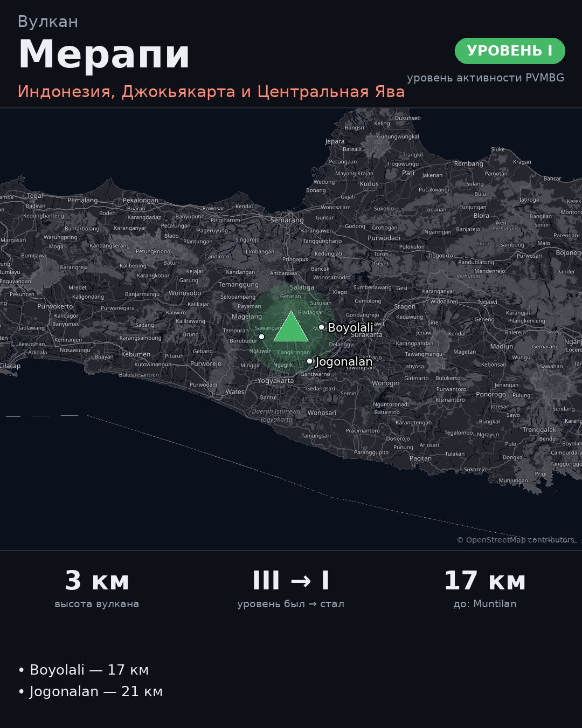Click the Rembang city label
The image size is (582, 728).
tap(469, 164)
